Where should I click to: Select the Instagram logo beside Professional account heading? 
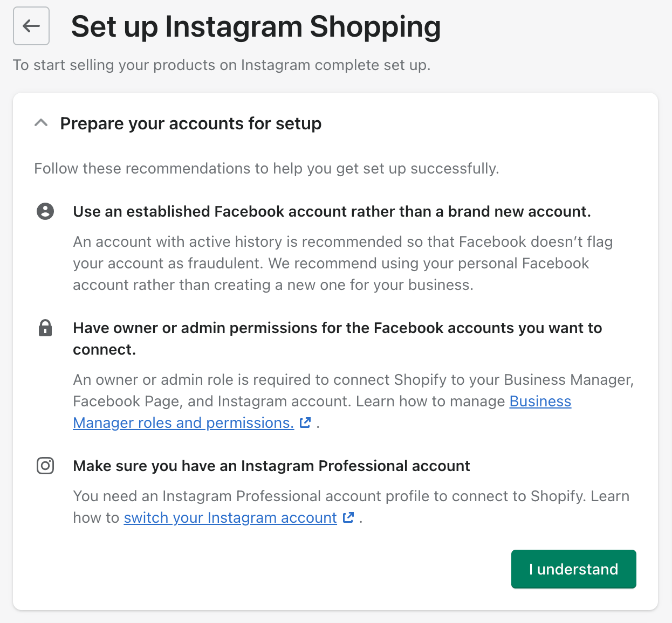45,466
